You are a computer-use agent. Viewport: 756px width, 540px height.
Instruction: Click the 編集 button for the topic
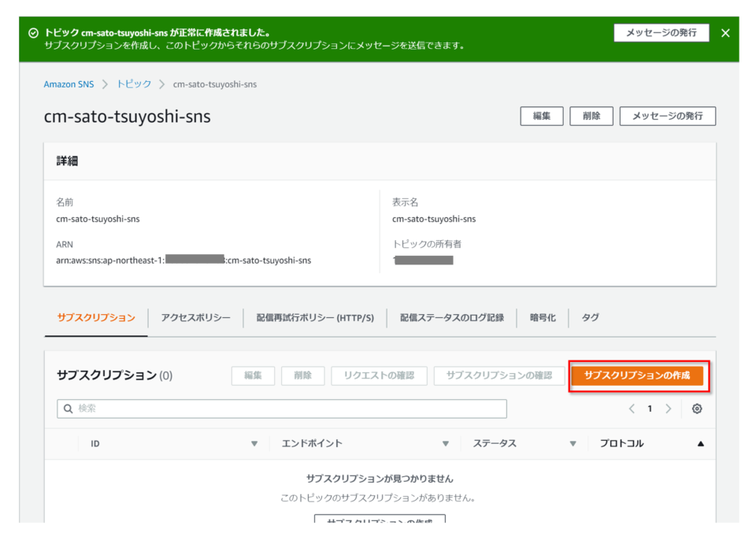pos(542,116)
